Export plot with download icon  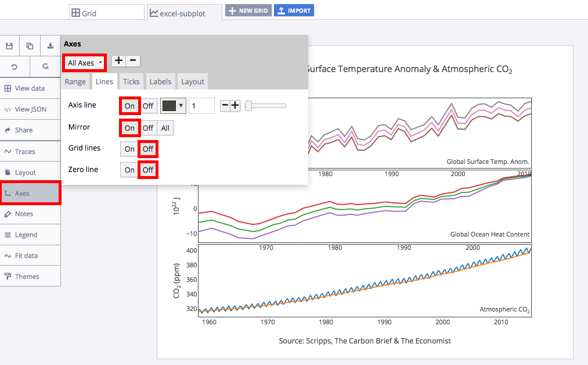click(50, 45)
